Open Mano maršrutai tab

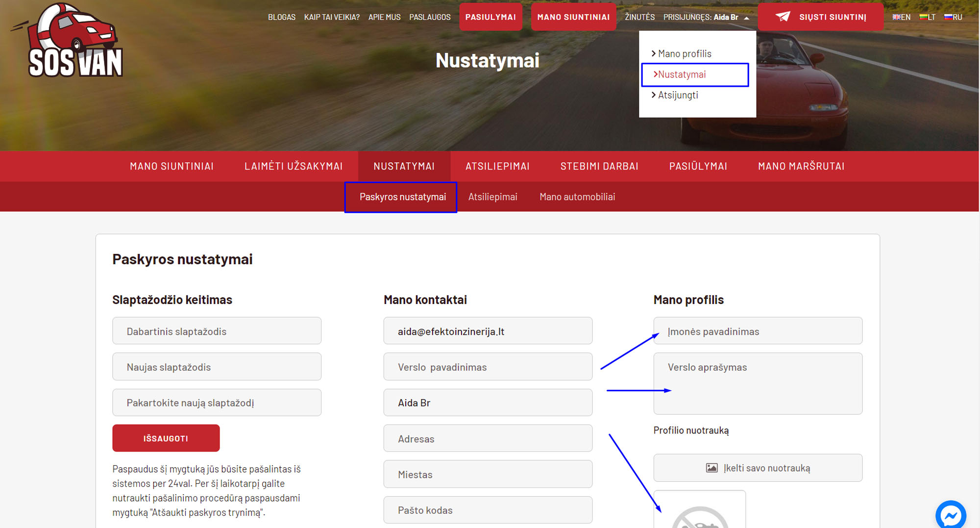tap(801, 166)
